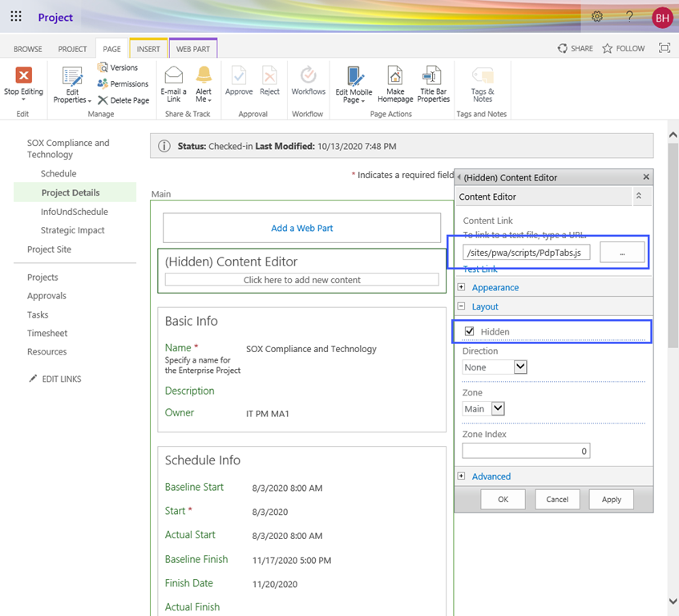Click the Apply button

[611, 499]
